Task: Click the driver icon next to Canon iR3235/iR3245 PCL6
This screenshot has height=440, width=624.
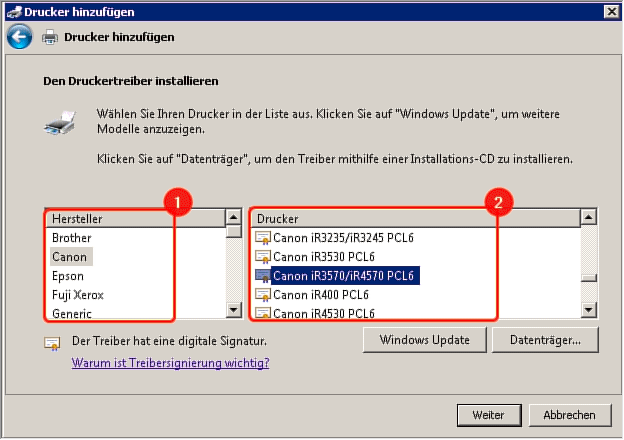Action: click(x=263, y=238)
